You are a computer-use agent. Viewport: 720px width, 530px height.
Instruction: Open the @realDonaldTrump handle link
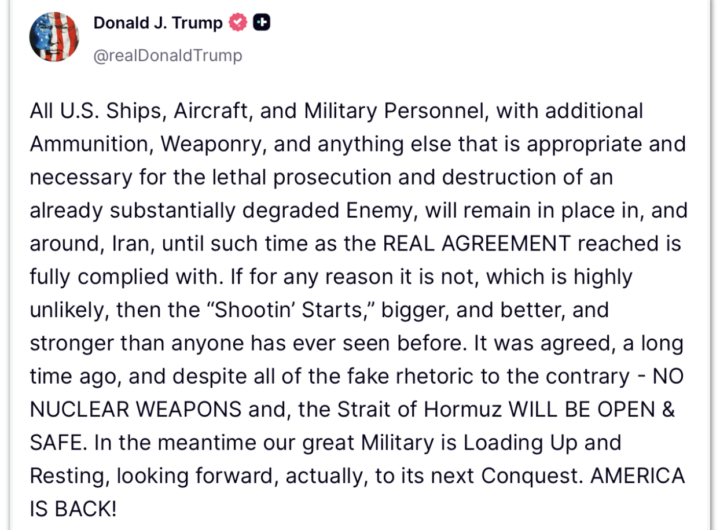coord(167,56)
